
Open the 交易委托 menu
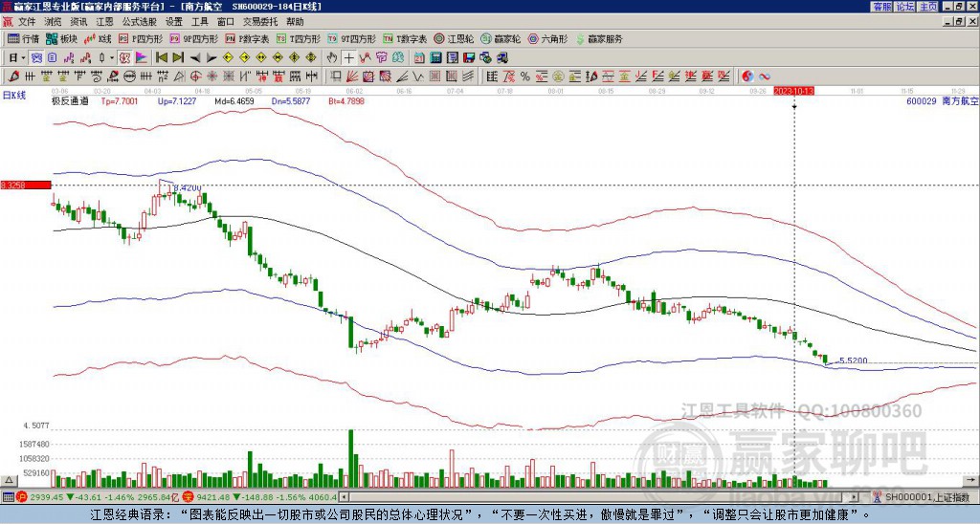(x=260, y=22)
